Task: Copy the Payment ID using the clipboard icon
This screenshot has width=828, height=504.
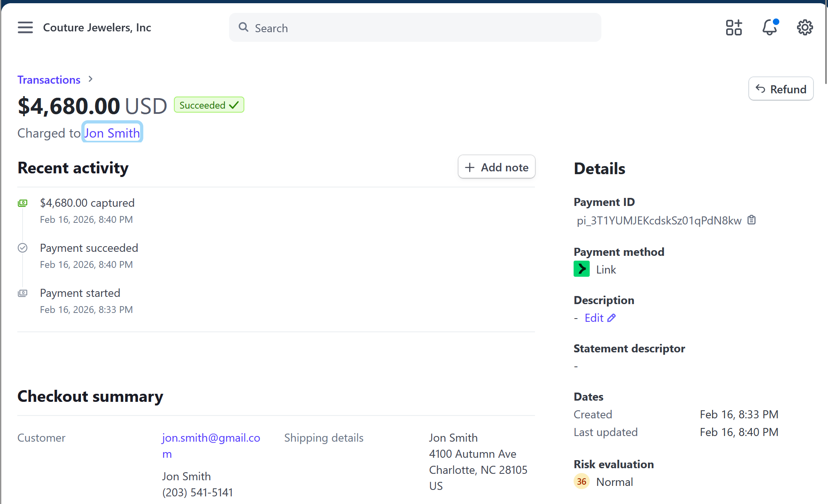Action: (752, 220)
